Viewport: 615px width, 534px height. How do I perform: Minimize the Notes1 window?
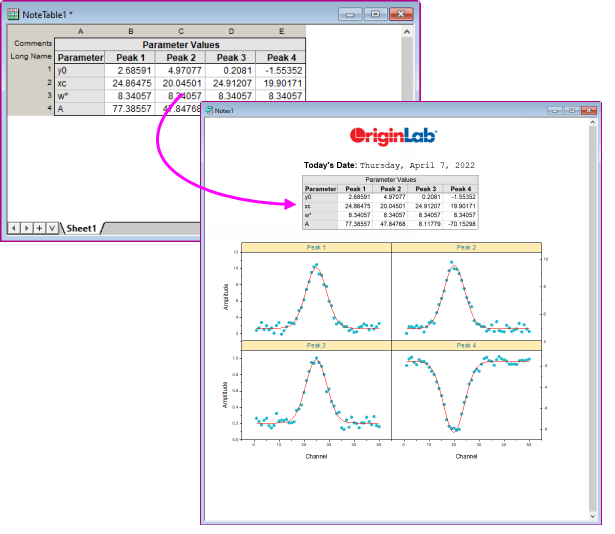[555, 111]
